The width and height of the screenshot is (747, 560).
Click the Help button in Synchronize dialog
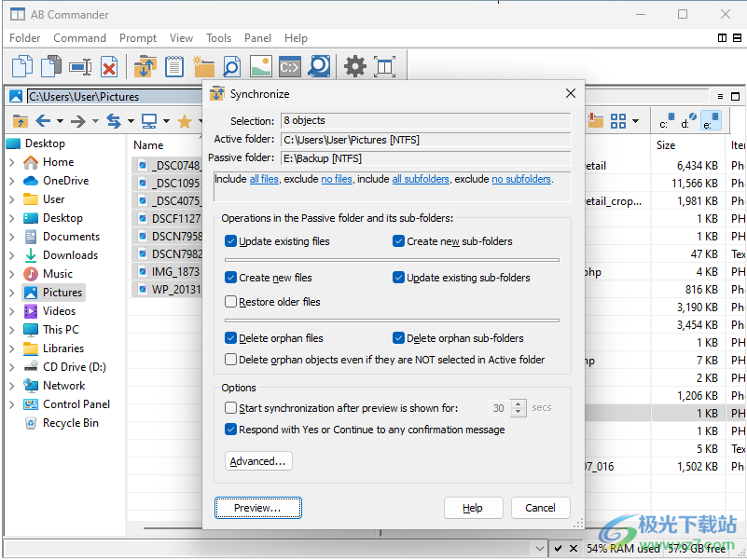[473, 508]
